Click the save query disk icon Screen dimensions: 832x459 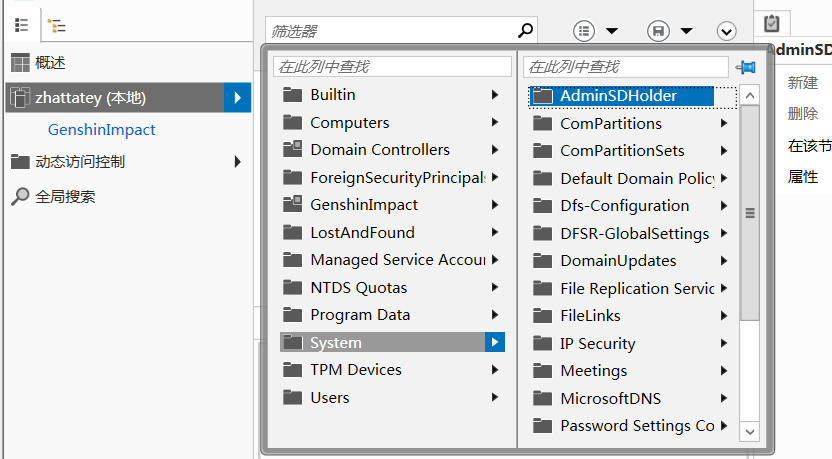pyautogui.click(x=658, y=31)
